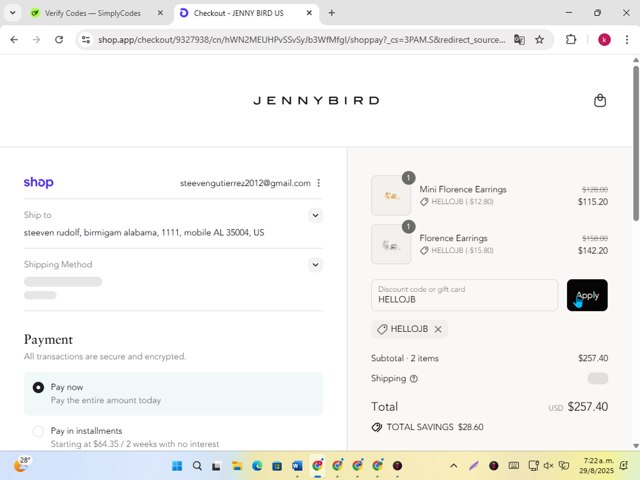View site information icon in address bar
Image resolution: width=640 pixels, height=480 pixels.
coord(86,40)
